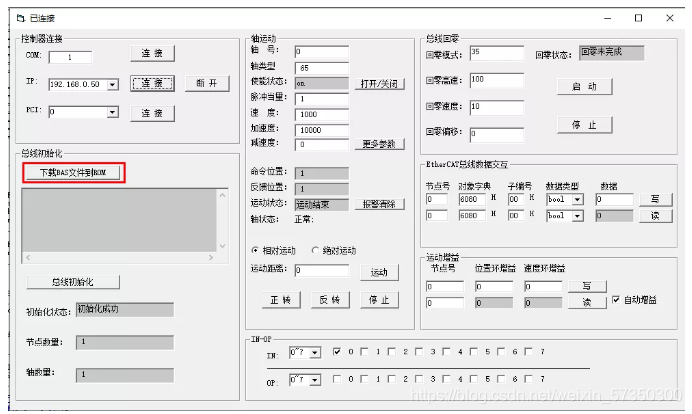692x414 pixels.
Task: Click 下载BAS文件到ROM button
Action: pyautogui.click(x=73, y=173)
